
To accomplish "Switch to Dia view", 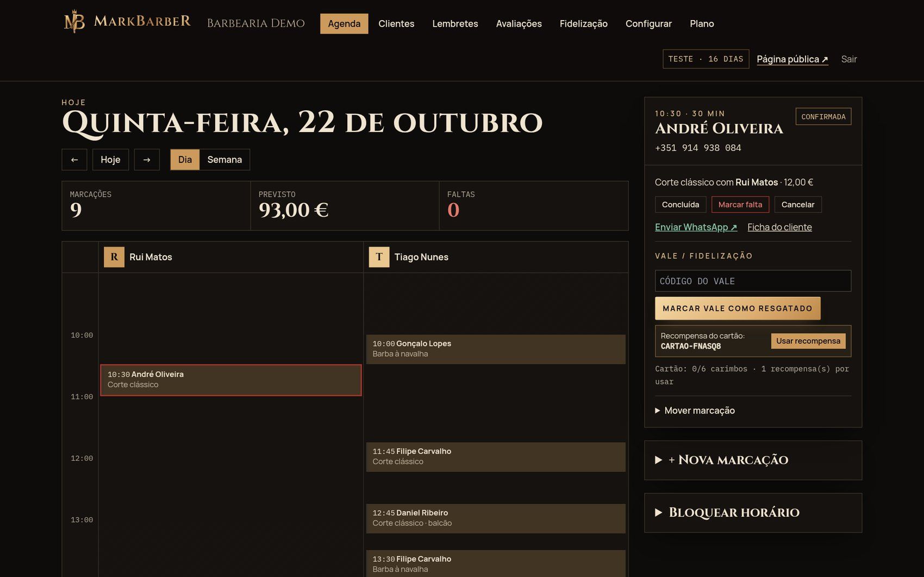I will pos(185,160).
